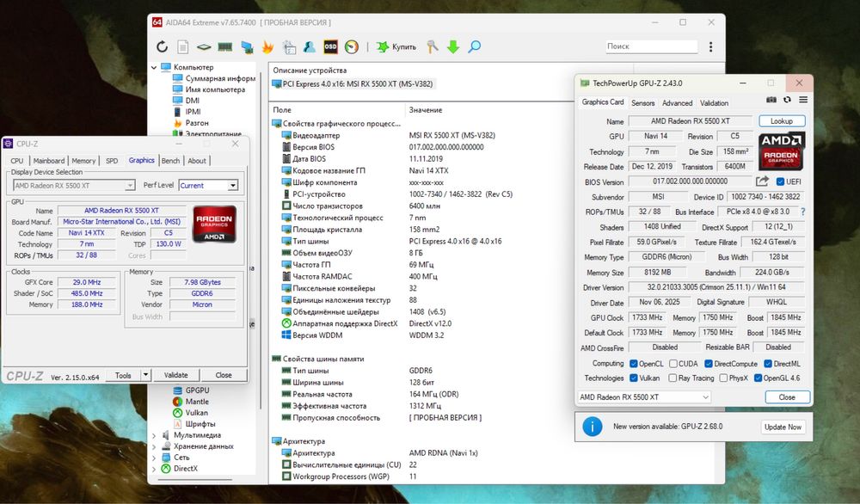Click the green download arrow icon
860x504 pixels.
(453, 46)
